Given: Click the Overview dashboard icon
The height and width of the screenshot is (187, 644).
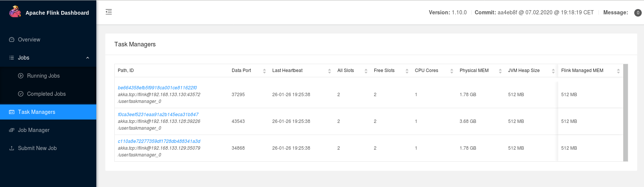Looking at the screenshot, I should click(x=12, y=40).
